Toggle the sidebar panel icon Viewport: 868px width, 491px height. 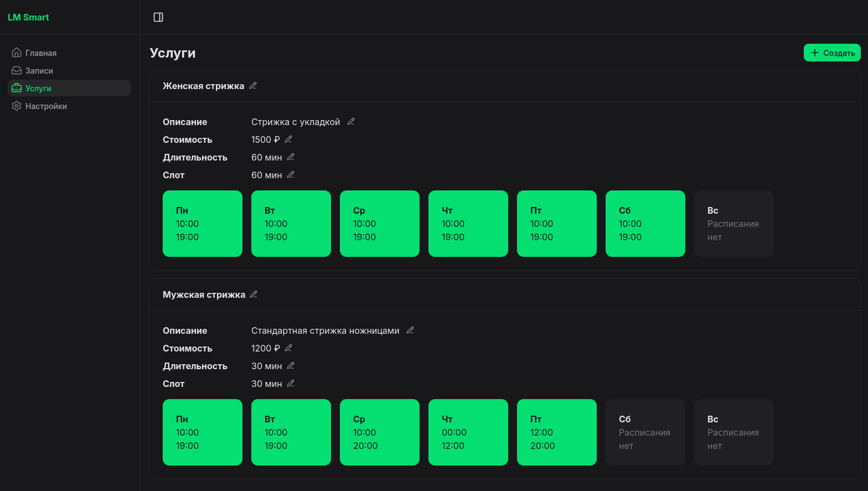[x=158, y=17]
